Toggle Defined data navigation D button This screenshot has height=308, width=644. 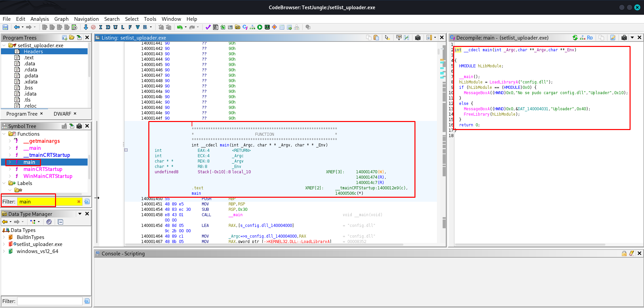tap(108, 27)
